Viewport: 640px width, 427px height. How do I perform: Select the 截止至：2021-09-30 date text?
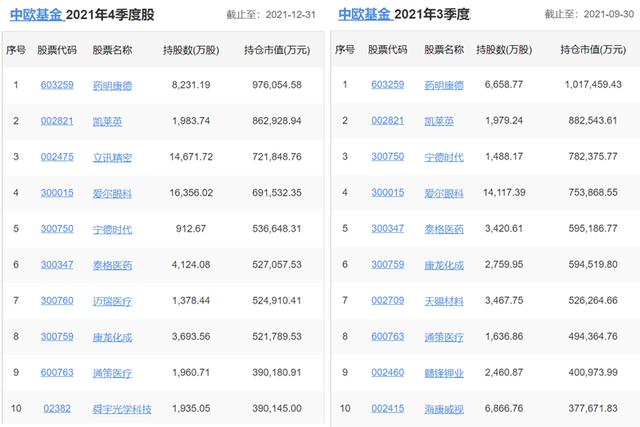pos(589,14)
